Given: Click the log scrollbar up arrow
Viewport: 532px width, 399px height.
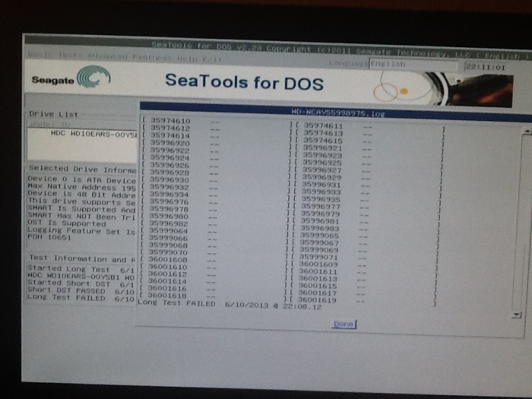Looking at the screenshot, I should 526,131.
